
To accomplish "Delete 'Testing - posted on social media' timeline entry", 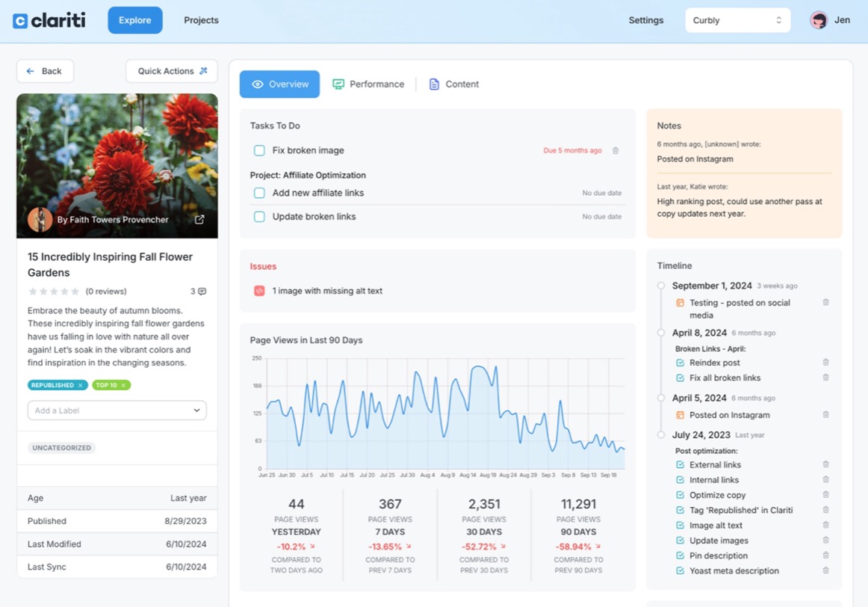I will (x=825, y=303).
